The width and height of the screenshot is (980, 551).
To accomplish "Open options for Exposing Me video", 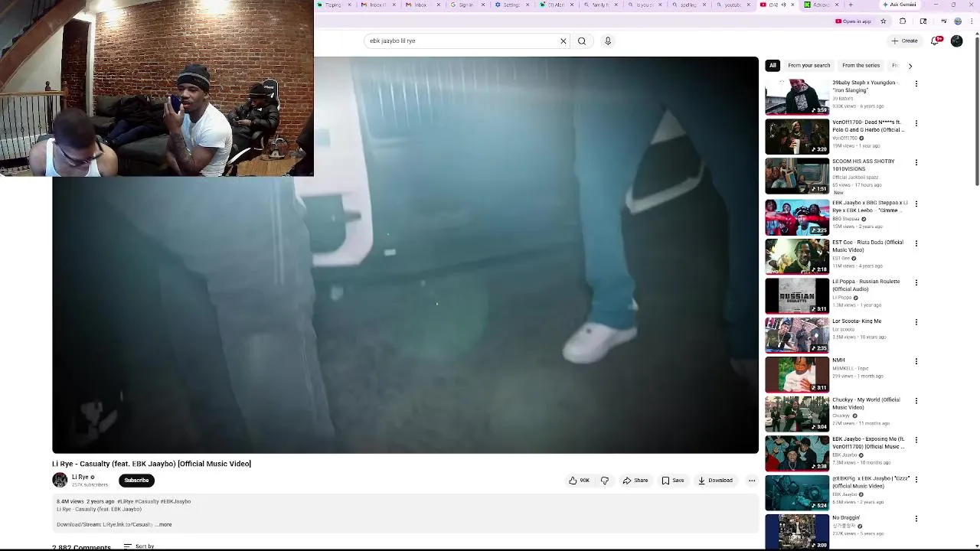I will [x=916, y=440].
